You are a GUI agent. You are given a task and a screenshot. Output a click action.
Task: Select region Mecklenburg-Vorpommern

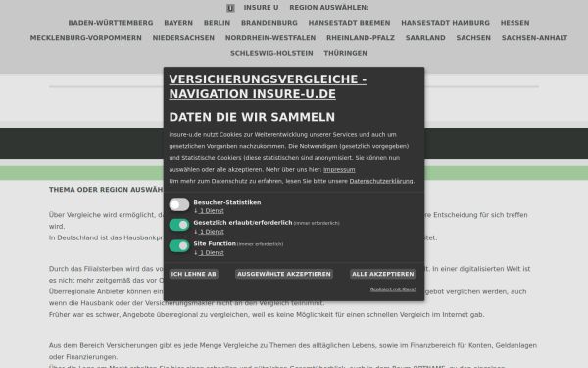click(x=86, y=38)
